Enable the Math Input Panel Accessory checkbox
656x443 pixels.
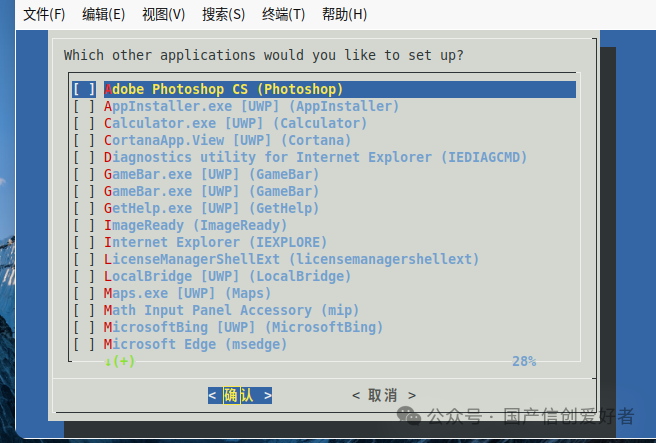[x=84, y=310]
